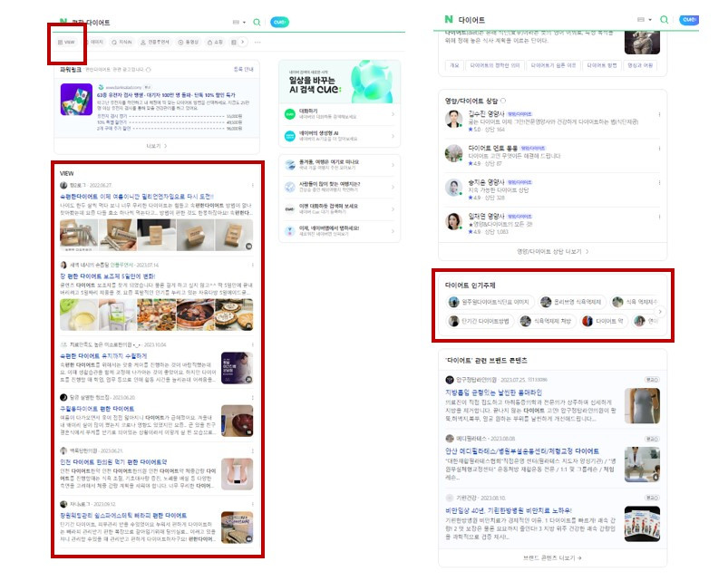The width and height of the screenshot is (728, 581).
Task: Click the video icon on the 동영상 tab
Action: [x=180, y=42]
